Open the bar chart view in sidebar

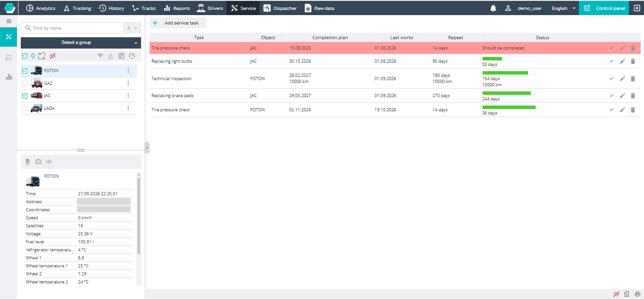click(x=8, y=77)
